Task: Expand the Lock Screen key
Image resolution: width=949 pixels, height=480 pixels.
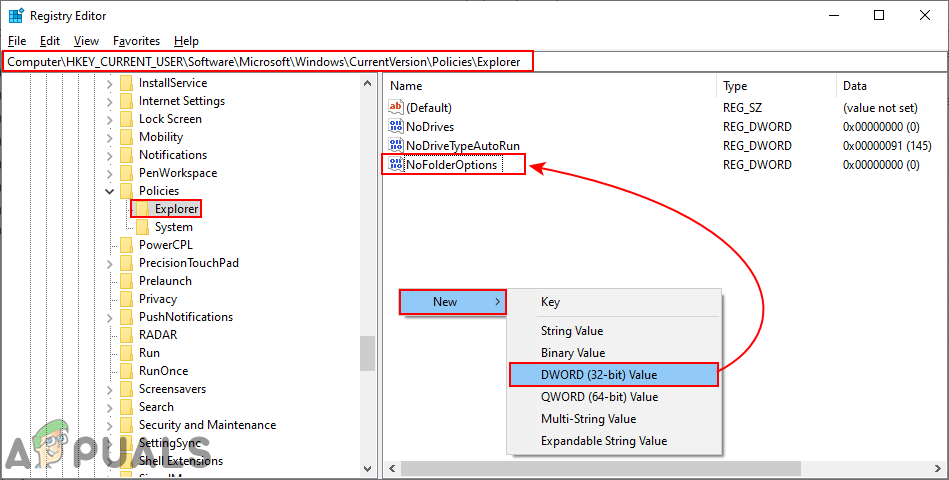Action: 110,120
